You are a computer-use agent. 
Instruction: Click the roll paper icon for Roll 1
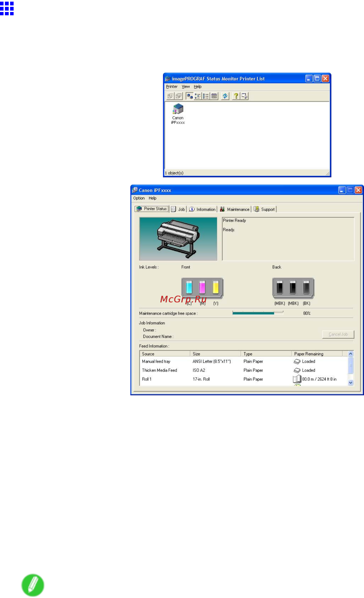(297, 379)
